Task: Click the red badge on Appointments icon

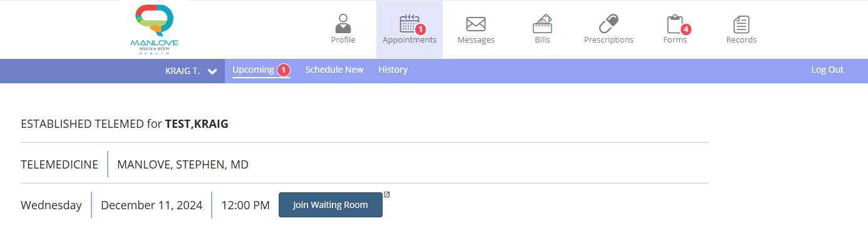Action: pos(420,29)
